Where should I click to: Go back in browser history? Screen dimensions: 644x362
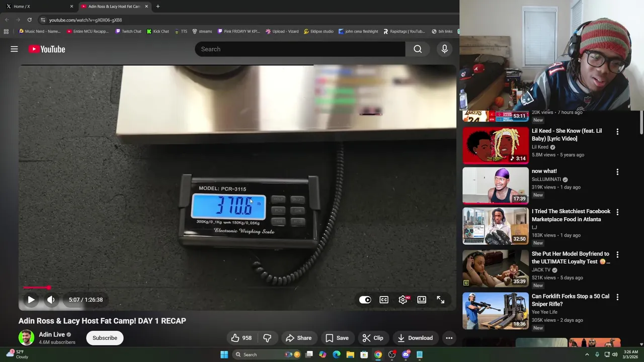coord(7,20)
